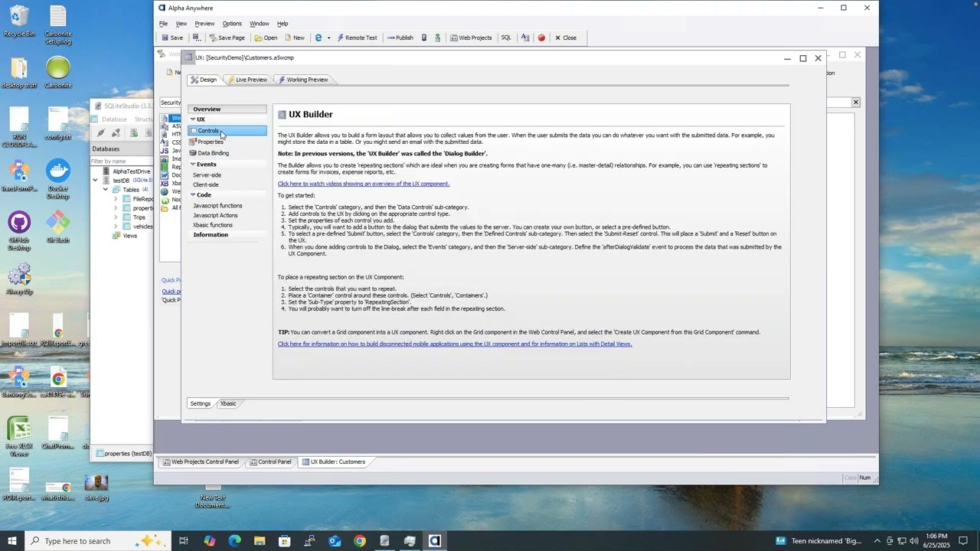Click the green upload icon in toolbar

tap(438, 37)
